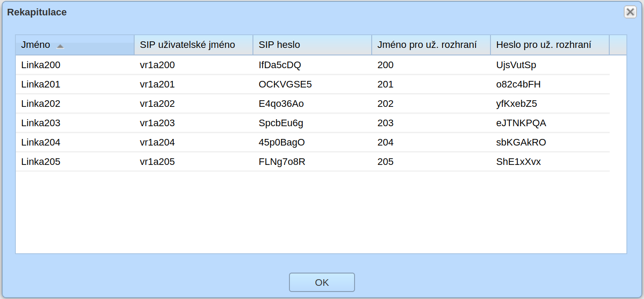The height and width of the screenshot is (299, 644).
Task: Select the Linka200 row name
Action: (41, 65)
